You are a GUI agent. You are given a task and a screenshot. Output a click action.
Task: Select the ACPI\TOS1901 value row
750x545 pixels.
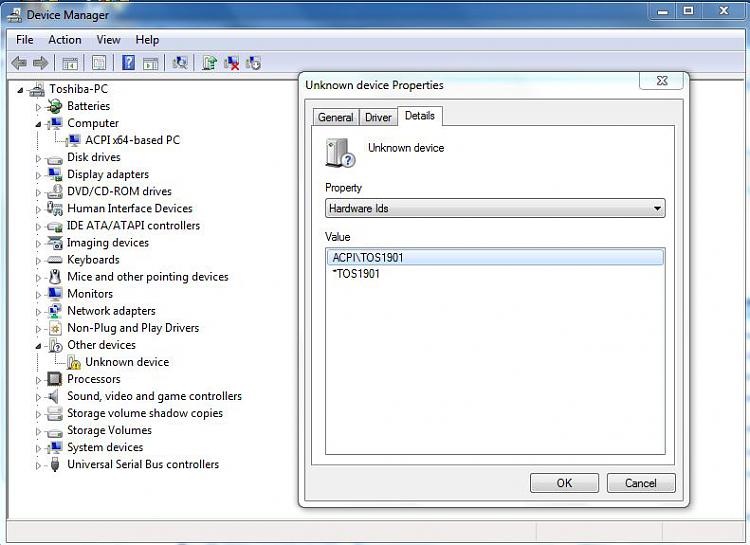coord(495,257)
